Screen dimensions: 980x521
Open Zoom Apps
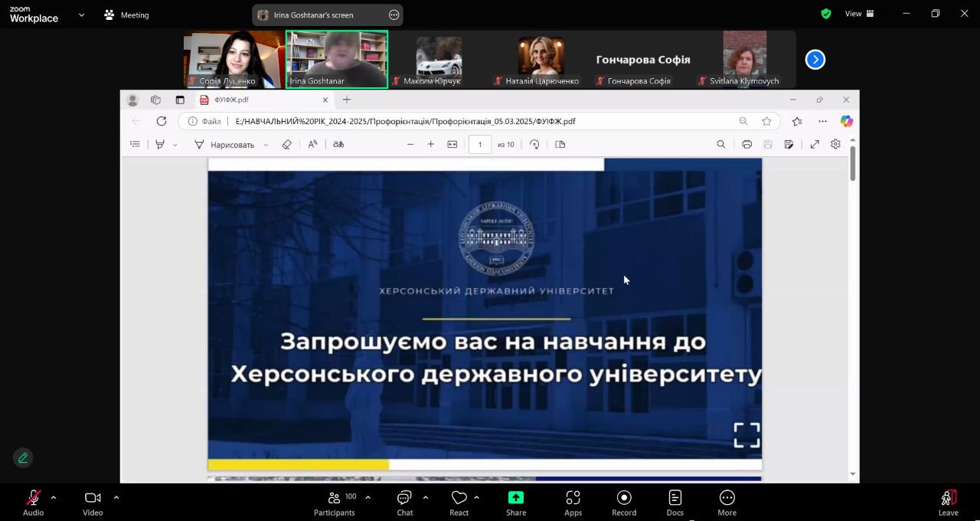pyautogui.click(x=573, y=502)
